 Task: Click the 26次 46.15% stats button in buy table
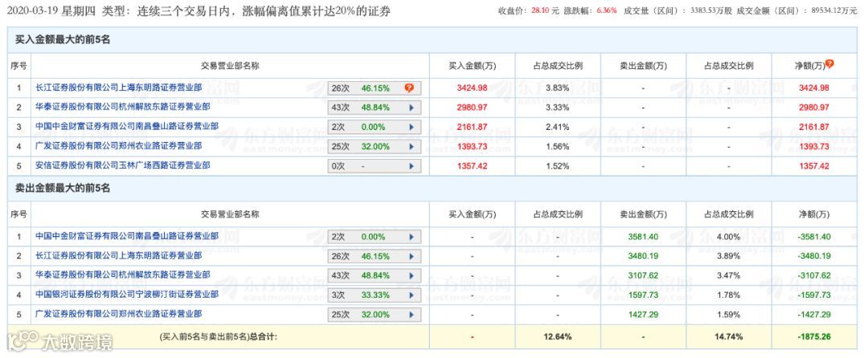(x=375, y=87)
